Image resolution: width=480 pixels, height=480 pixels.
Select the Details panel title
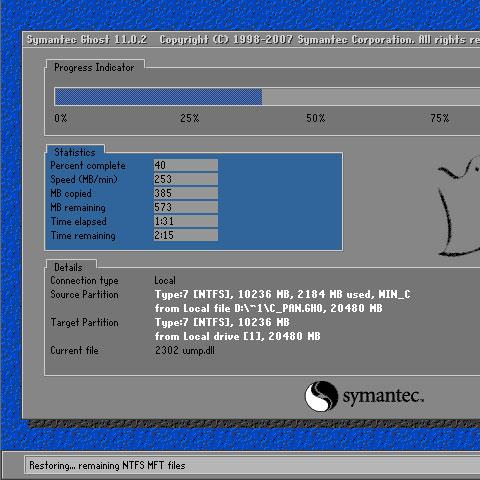point(68,267)
